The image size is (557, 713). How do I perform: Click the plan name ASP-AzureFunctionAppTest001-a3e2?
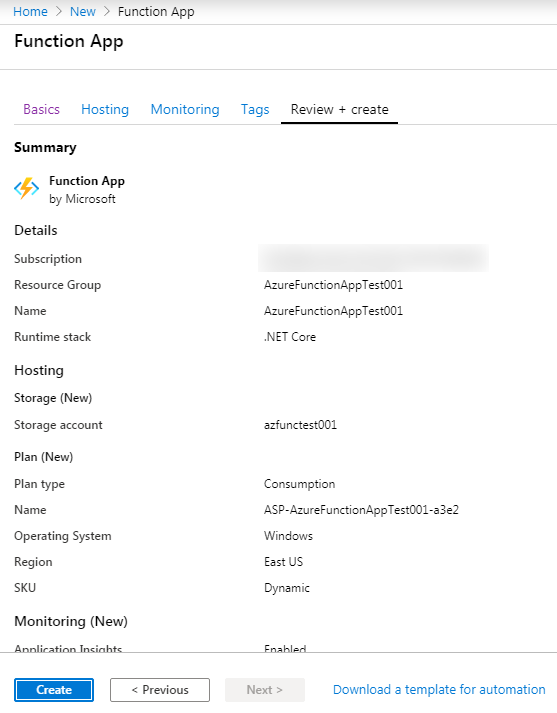coord(361,510)
